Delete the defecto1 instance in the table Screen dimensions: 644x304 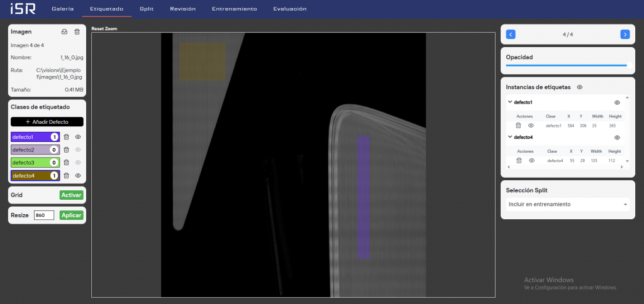point(519,126)
